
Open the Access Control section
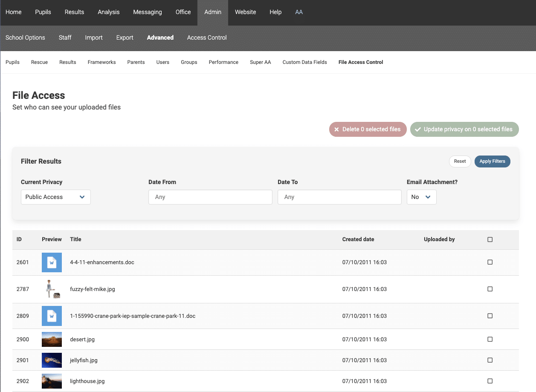pyautogui.click(x=207, y=37)
